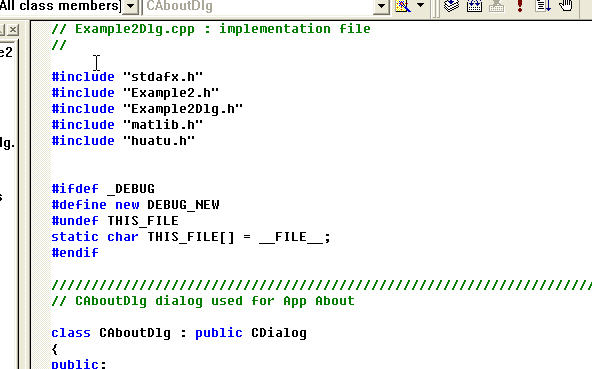Click the #include "huatu.h" line
592x369 pixels.
click(x=123, y=140)
